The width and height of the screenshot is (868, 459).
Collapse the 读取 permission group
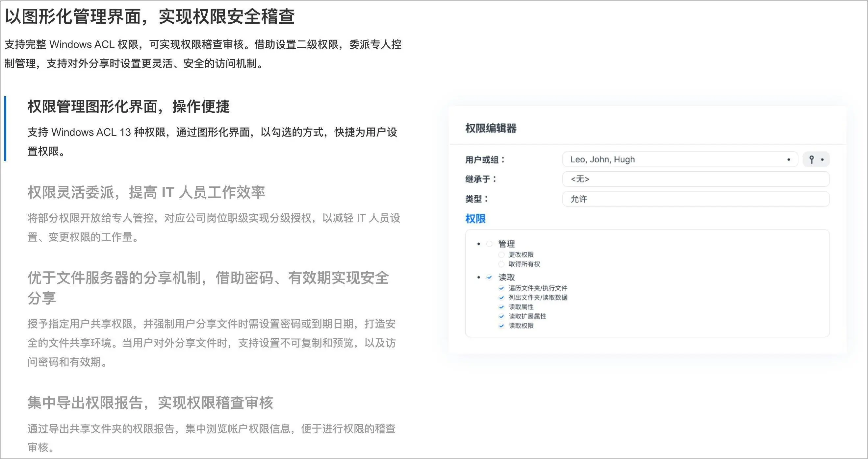click(478, 278)
